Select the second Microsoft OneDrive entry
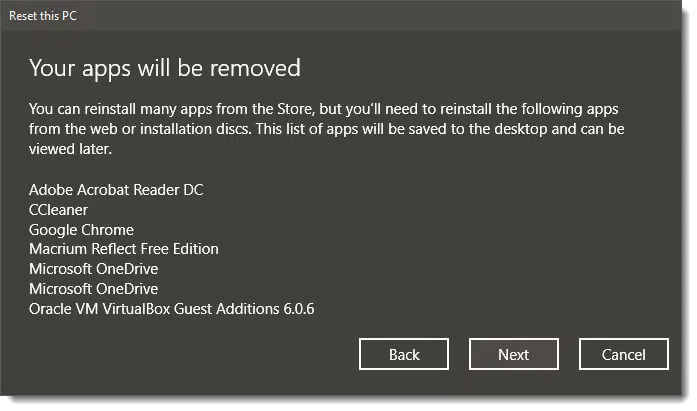This screenshot has height=411, width=697. pyautogui.click(x=93, y=289)
